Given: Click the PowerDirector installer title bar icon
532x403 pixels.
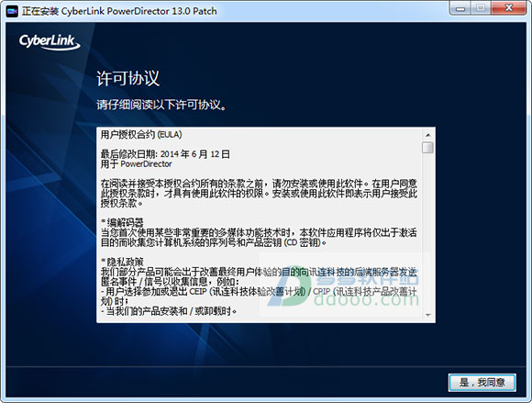Looking at the screenshot, I should [12, 11].
